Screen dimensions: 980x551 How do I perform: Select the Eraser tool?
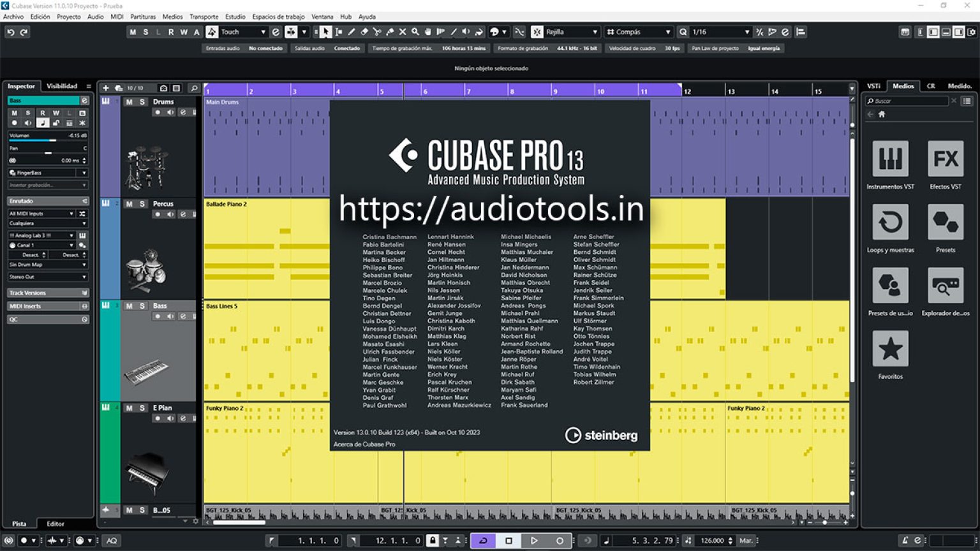(365, 32)
